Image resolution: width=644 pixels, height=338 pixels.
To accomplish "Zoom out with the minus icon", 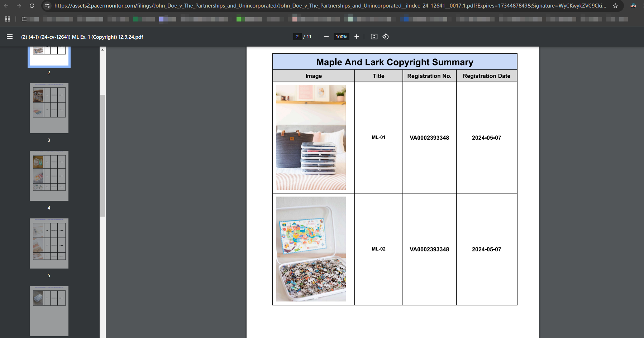I will [326, 37].
